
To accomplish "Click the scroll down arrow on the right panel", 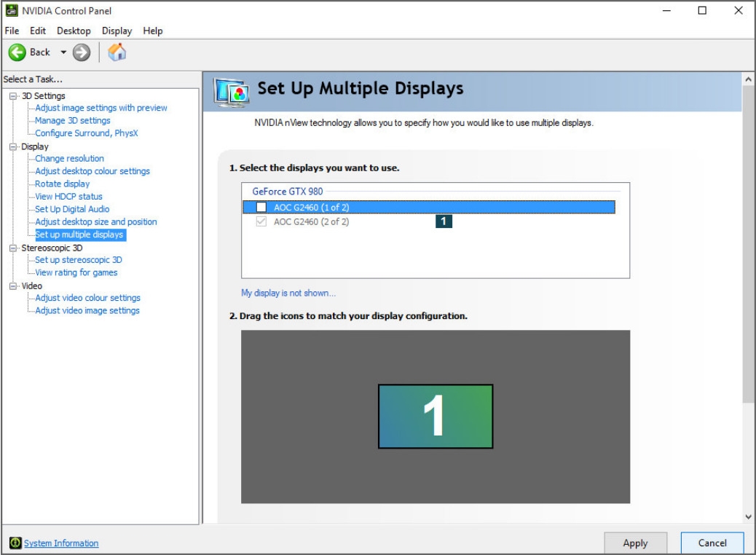I will [748, 516].
